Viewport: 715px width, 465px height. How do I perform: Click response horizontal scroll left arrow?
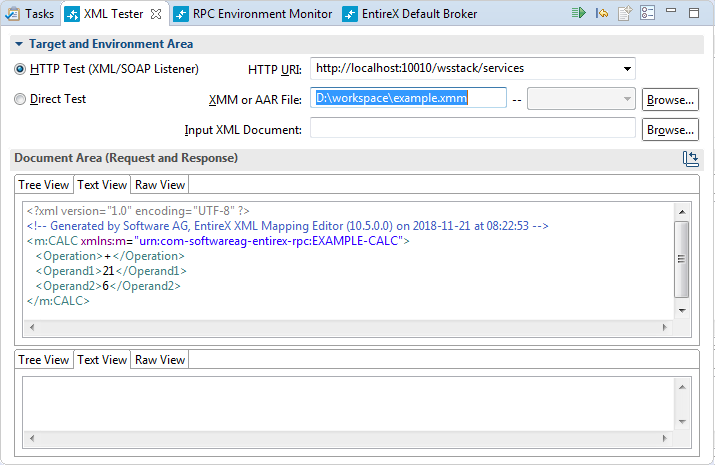click(x=31, y=439)
